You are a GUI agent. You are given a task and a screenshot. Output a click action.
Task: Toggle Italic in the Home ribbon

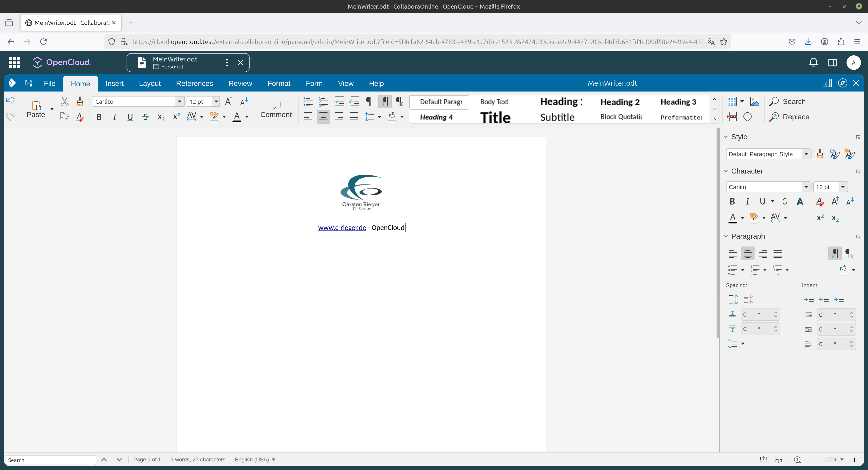[x=115, y=117]
